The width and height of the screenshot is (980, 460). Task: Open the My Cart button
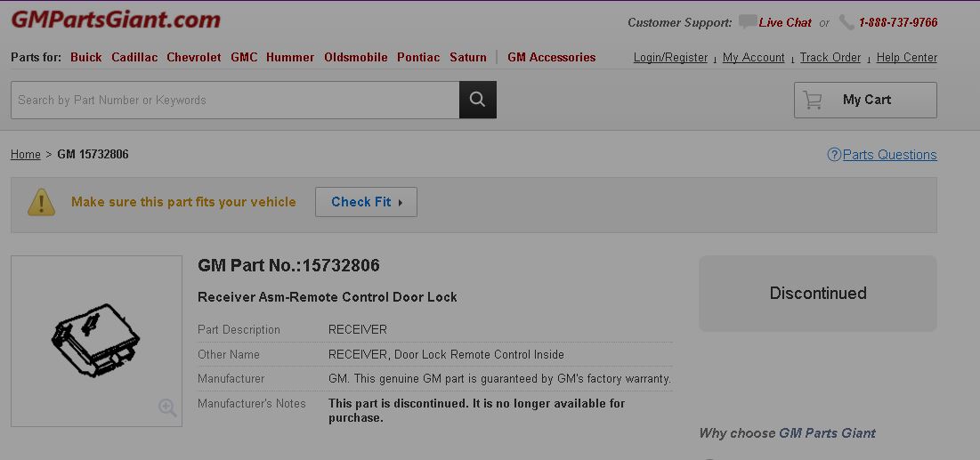click(x=865, y=100)
